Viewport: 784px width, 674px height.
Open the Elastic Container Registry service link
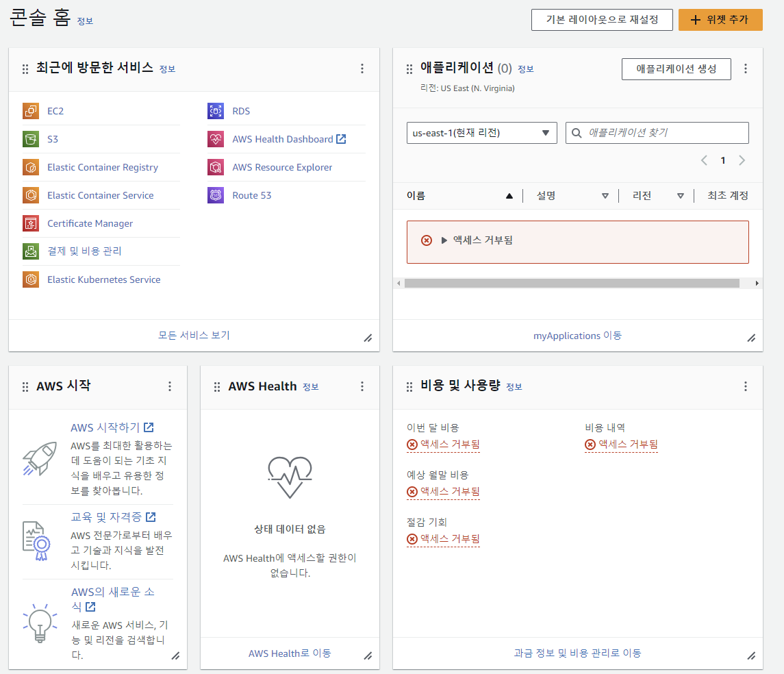[103, 167]
